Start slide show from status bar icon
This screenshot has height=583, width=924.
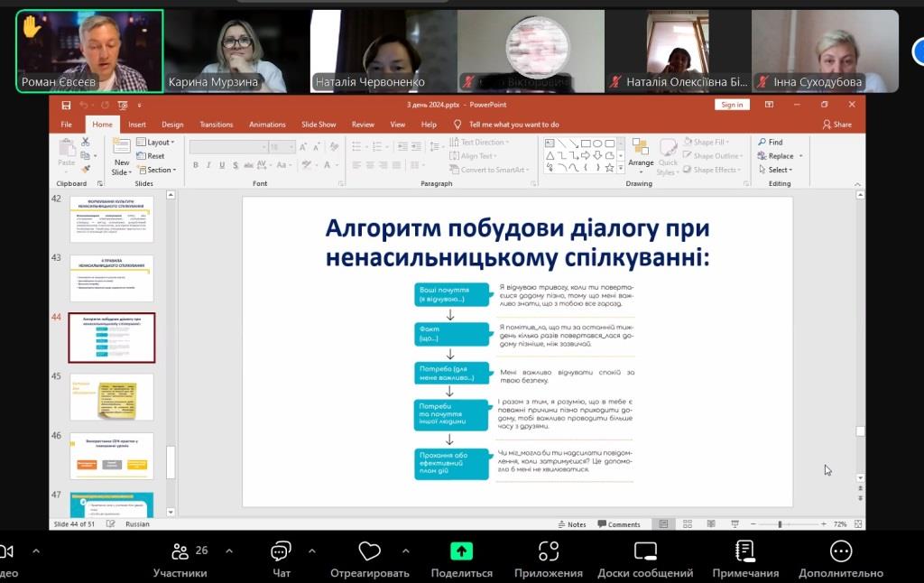[x=735, y=524]
